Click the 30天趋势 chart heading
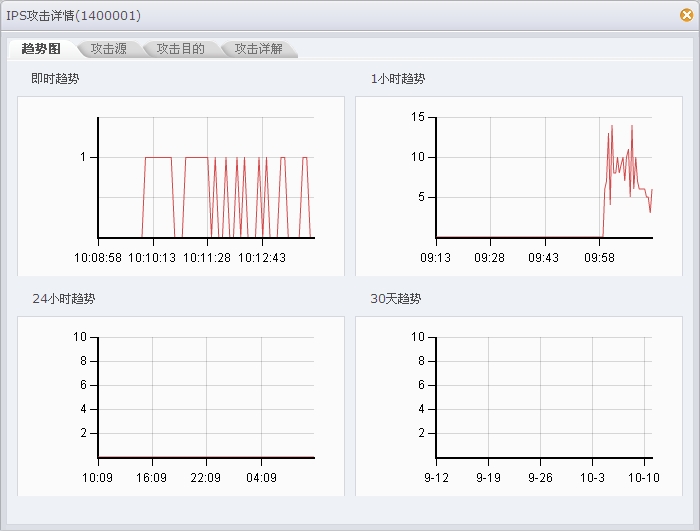This screenshot has height=531, width=700. (x=396, y=298)
